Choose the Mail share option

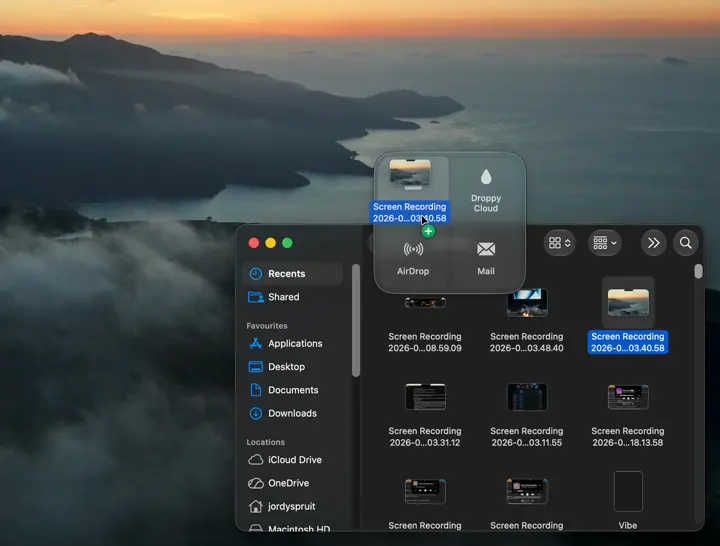pyautogui.click(x=486, y=259)
